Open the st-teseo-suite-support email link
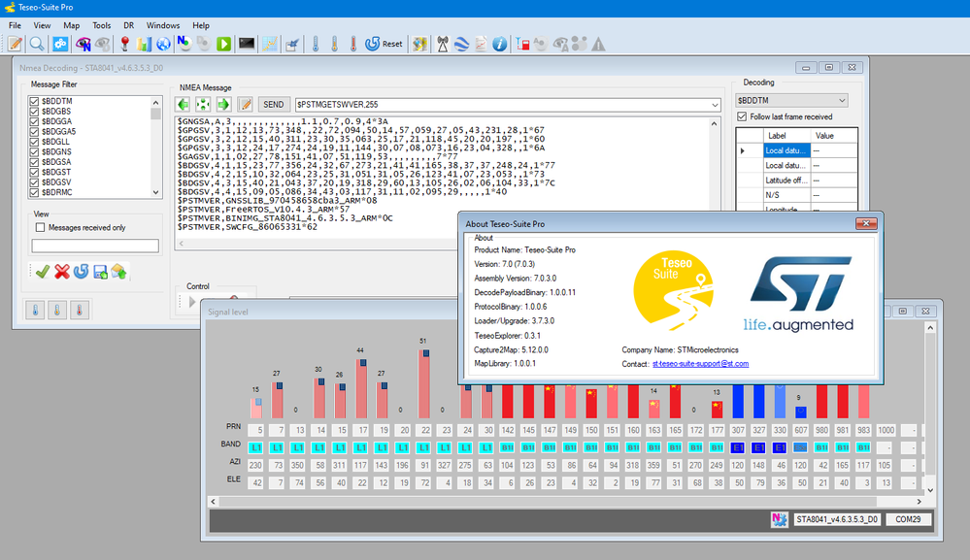Image resolution: width=970 pixels, height=560 pixels. tap(700, 364)
